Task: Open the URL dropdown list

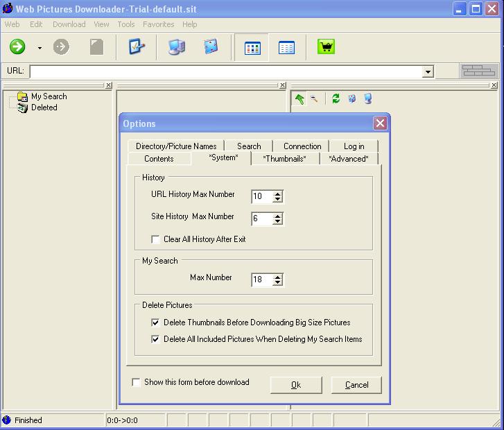Action: point(428,71)
